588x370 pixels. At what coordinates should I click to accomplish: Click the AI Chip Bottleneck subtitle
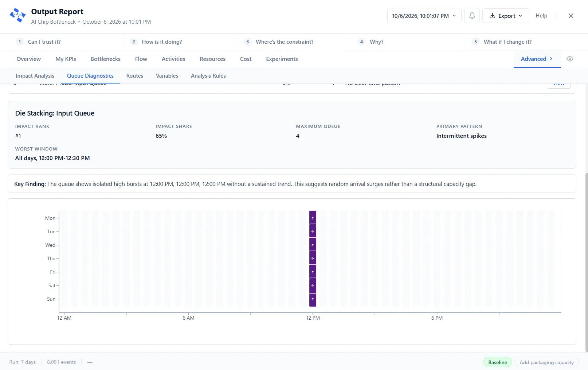[x=53, y=22]
